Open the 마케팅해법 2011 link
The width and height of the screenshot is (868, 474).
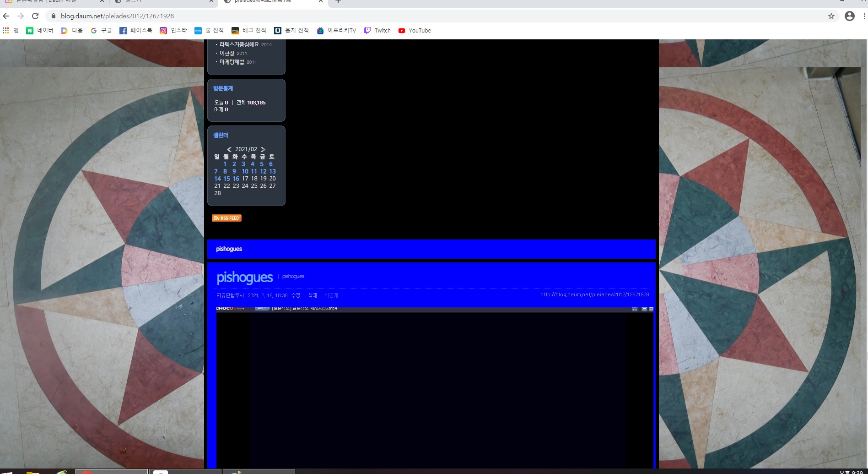click(238, 62)
